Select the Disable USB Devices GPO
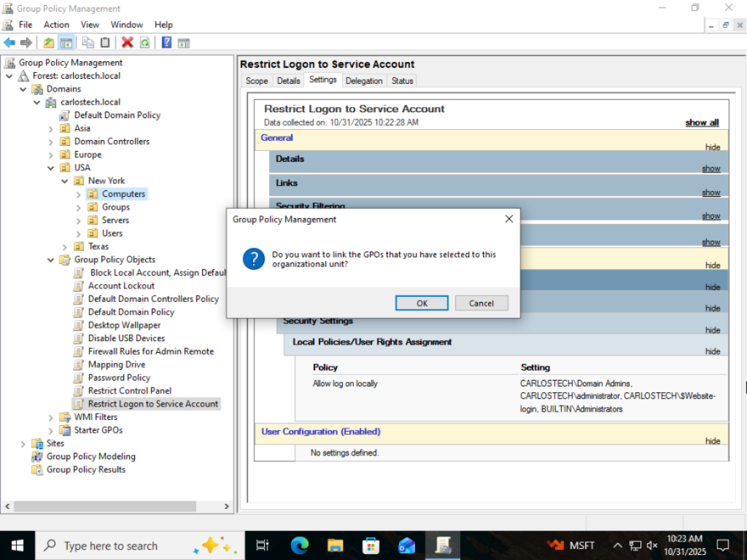The height and width of the screenshot is (560, 747). tap(126, 338)
